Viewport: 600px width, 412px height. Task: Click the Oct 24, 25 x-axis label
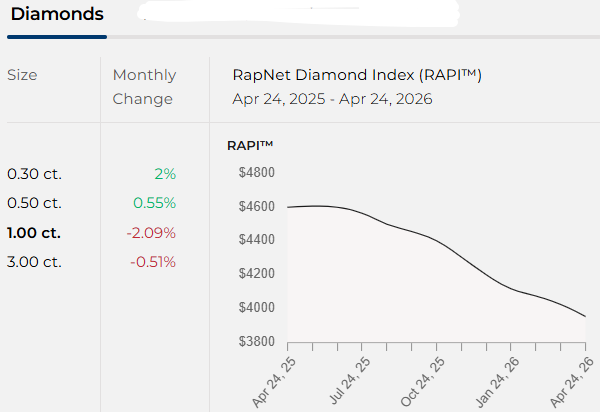tap(423, 382)
